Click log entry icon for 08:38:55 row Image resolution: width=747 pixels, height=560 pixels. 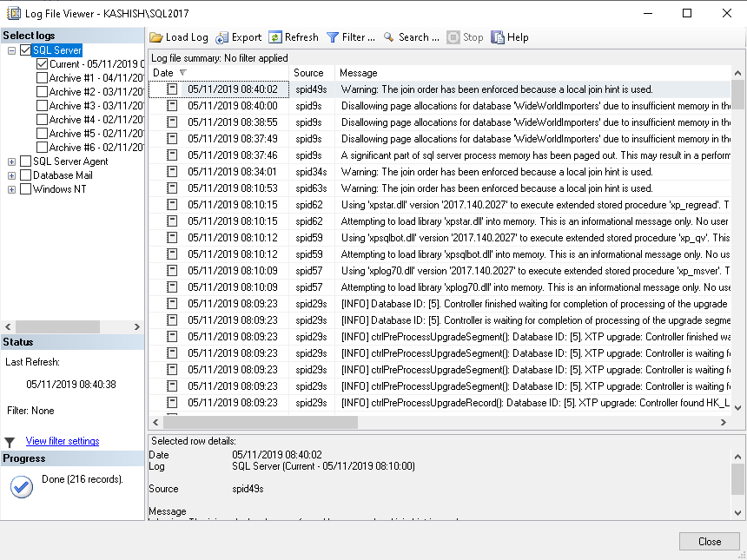pos(172,122)
